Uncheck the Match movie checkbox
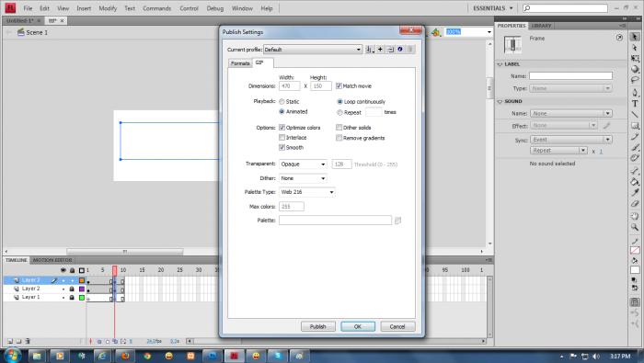The image size is (644, 363). click(339, 86)
